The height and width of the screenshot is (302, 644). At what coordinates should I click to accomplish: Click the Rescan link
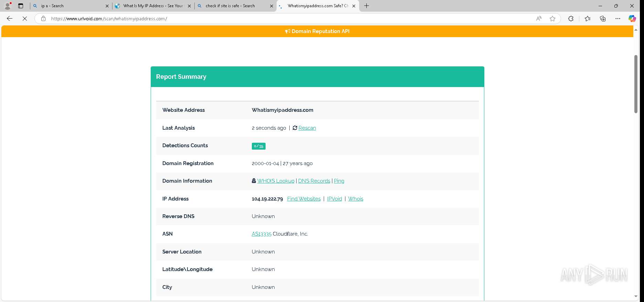pos(307,128)
